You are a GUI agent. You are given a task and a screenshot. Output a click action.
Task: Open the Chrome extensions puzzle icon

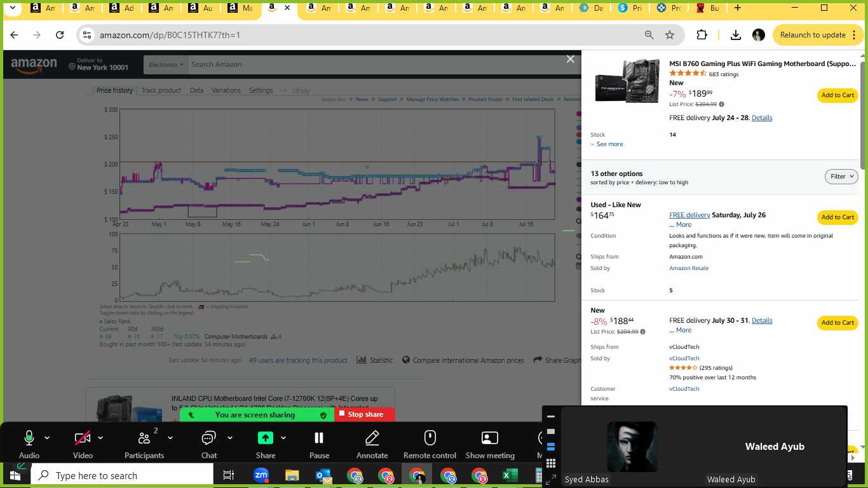[x=702, y=35]
